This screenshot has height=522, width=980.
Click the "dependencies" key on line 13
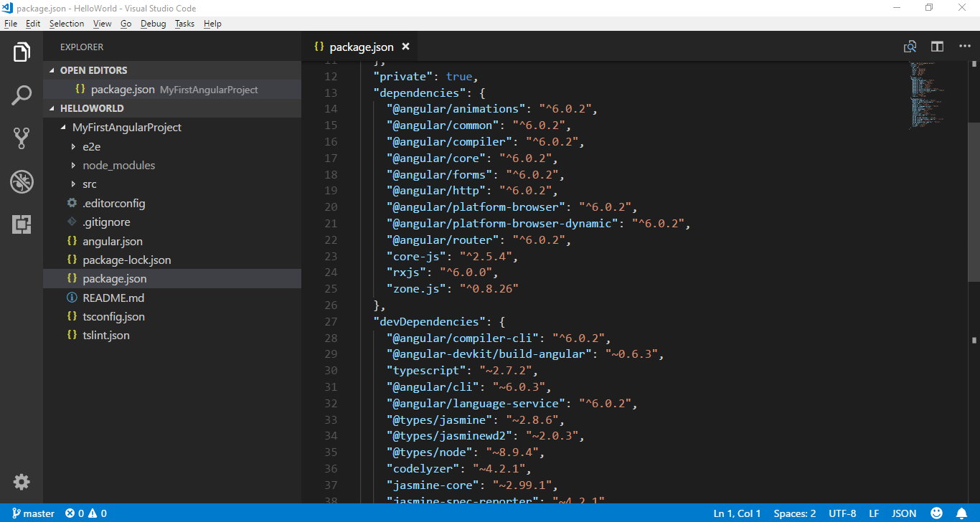point(418,92)
